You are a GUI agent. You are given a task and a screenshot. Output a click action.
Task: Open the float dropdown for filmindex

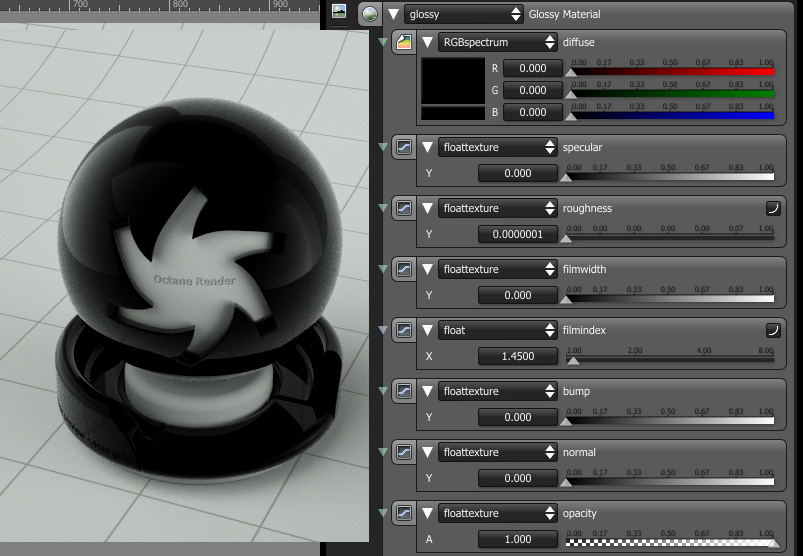click(x=498, y=330)
